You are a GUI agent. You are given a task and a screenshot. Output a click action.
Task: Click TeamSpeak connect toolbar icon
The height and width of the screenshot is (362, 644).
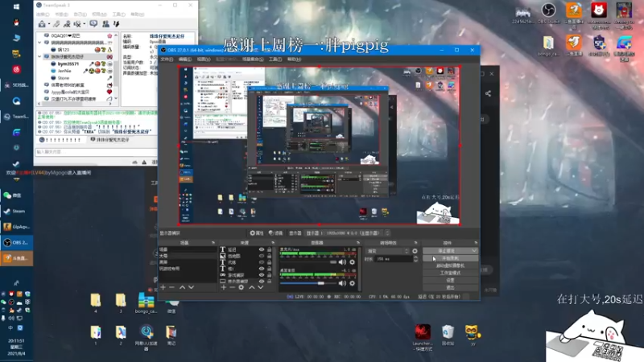coord(42,24)
